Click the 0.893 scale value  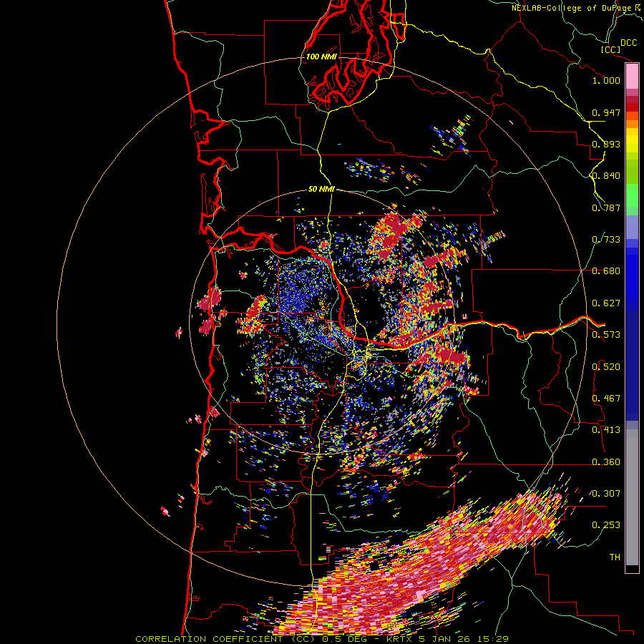tap(606, 144)
